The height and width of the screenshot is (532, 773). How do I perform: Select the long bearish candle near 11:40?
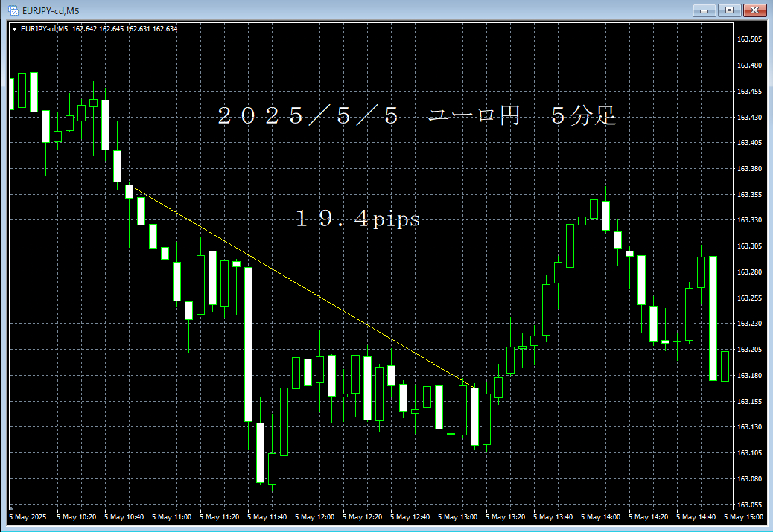click(x=249, y=342)
